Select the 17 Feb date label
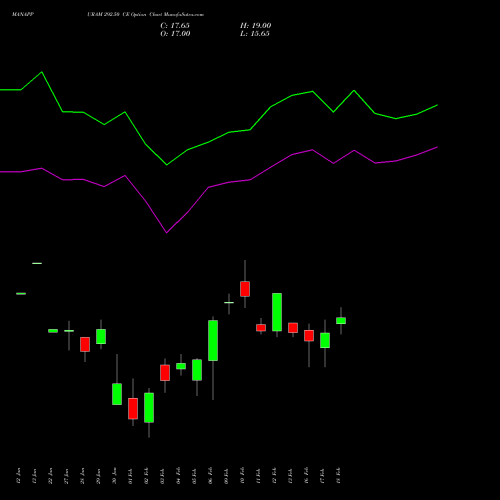Image resolution: width=500 pixels, height=500 pixels. click(322, 476)
